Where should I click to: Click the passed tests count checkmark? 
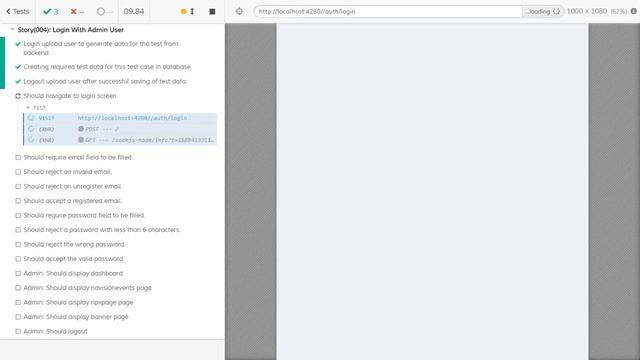[51, 11]
